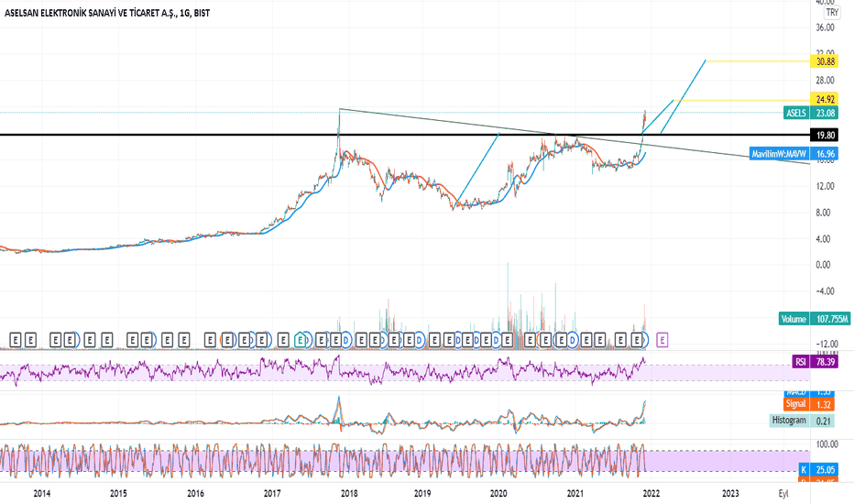
Task: Click the 8.00 price scale value
Action: click(x=823, y=213)
